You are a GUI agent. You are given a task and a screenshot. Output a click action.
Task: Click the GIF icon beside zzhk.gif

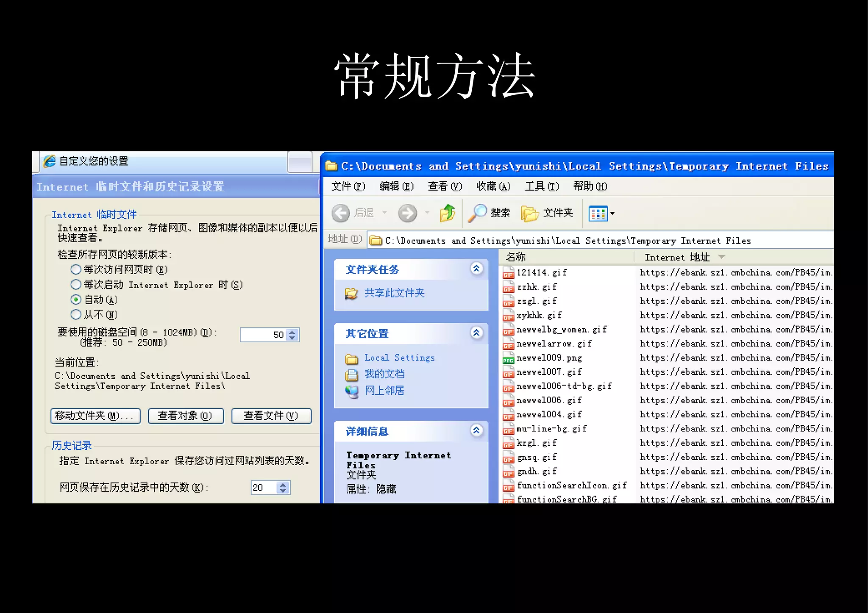(508, 287)
